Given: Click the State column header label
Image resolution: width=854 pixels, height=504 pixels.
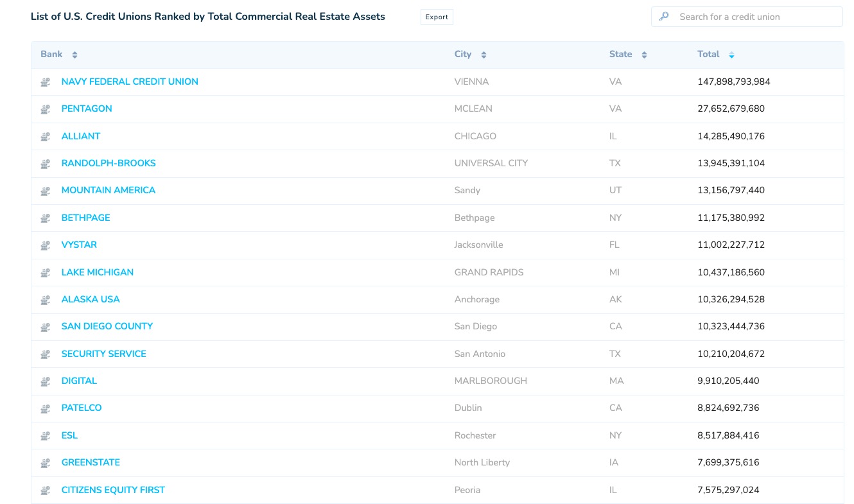Looking at the screenshot, I should [621, 54].
